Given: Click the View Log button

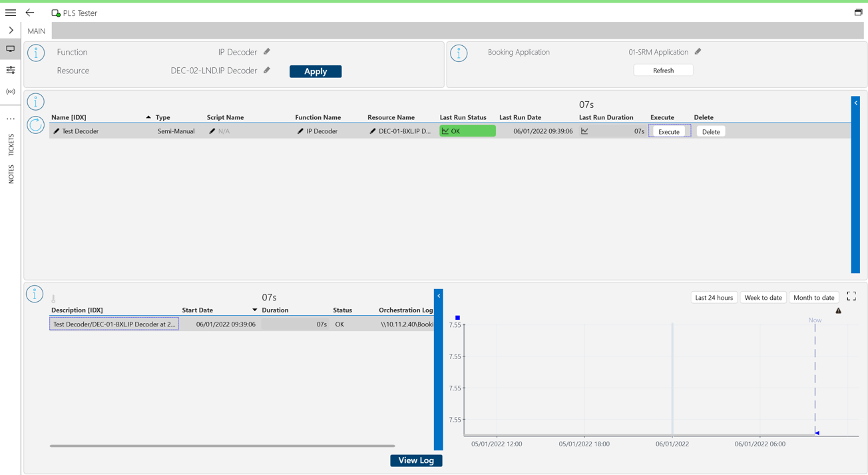Looking at the screenshot, I should pos(416,460).
